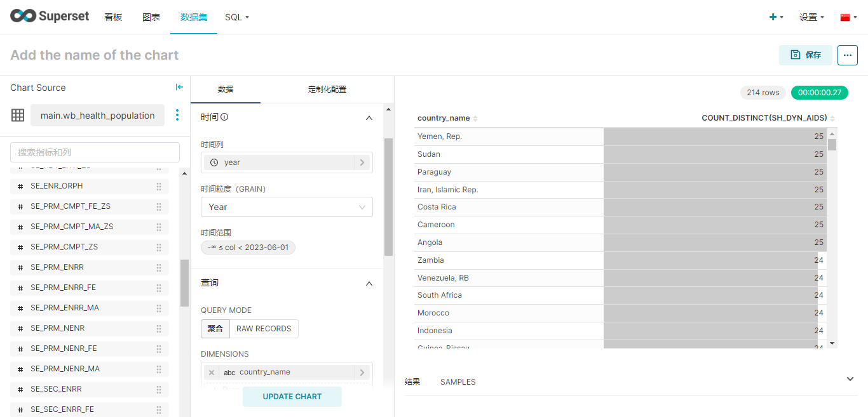Open the language flag dropdown
The width and height of the screenshot is (868, 417).
[x=848, y=17]
